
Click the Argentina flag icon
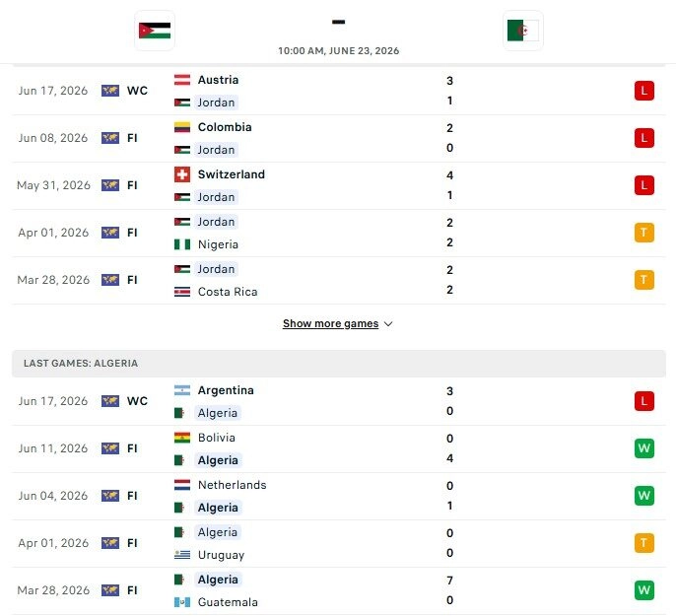tap(182, 390)
